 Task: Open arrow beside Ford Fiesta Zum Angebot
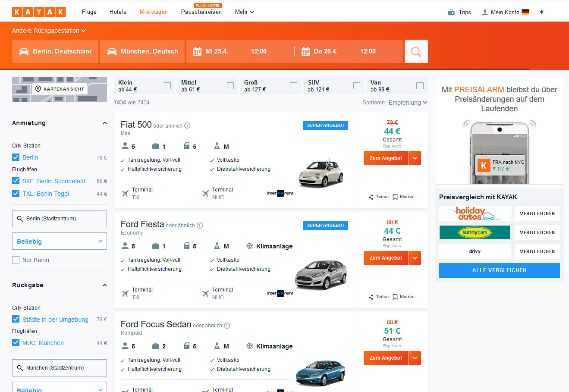click(x=415, y=258)
